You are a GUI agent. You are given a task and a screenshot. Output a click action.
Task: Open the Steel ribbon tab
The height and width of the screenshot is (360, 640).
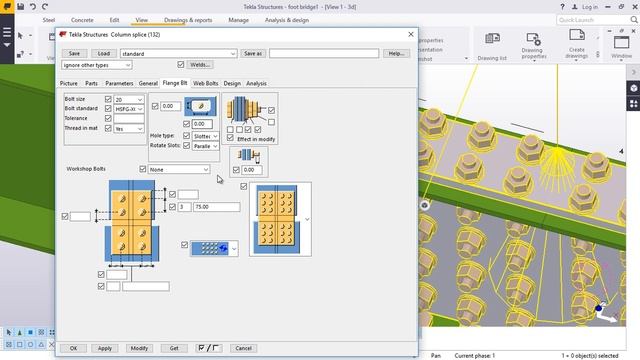[x=49, y=20]
